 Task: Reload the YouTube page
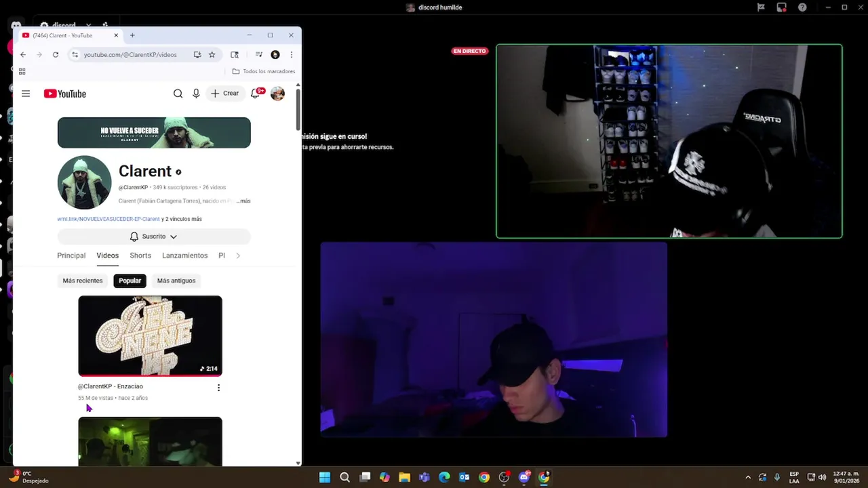click(56, 55)
